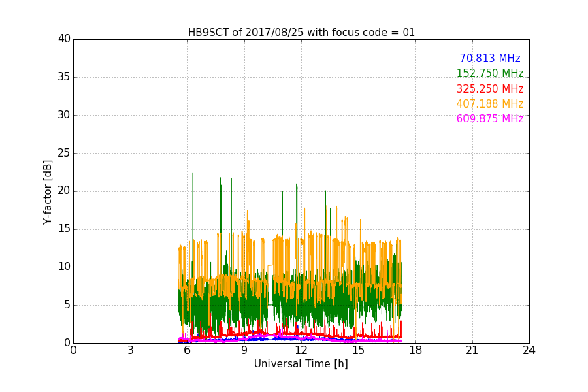Click the x-axis tick label 9
Viewport: 588px width, 392px height.
point(244,350)
